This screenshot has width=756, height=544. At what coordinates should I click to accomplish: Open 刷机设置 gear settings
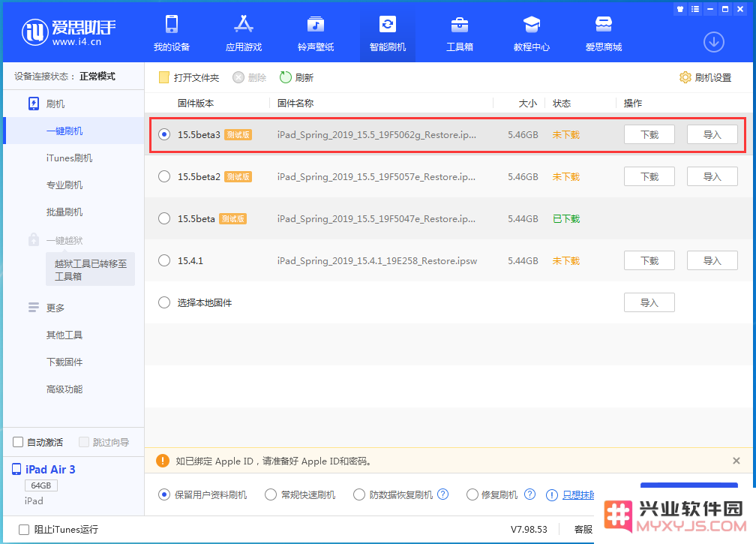(x=705, y=77)
